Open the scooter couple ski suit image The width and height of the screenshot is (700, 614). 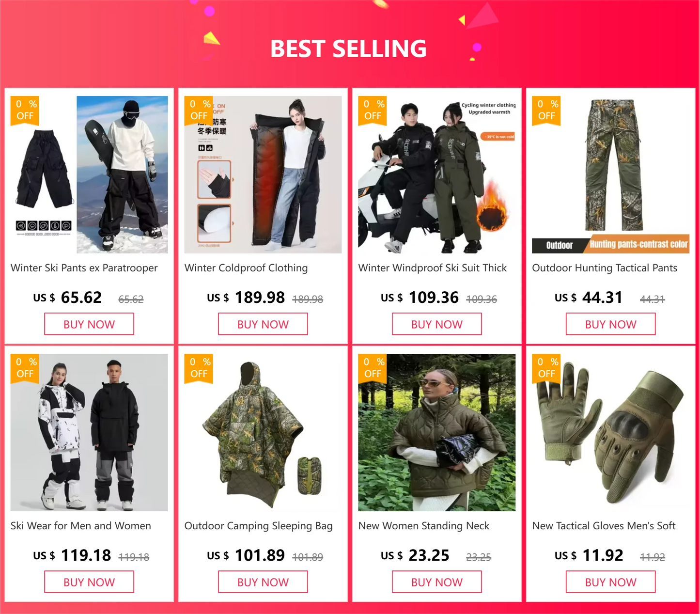437,174
